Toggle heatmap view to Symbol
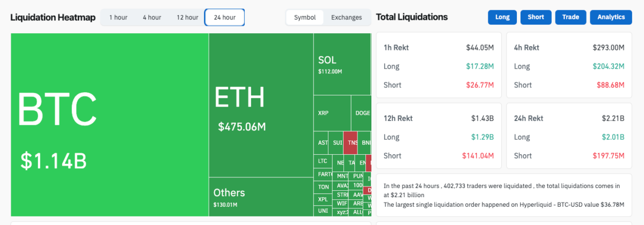This screenshot has height=225, width=644. pos(304,18)
